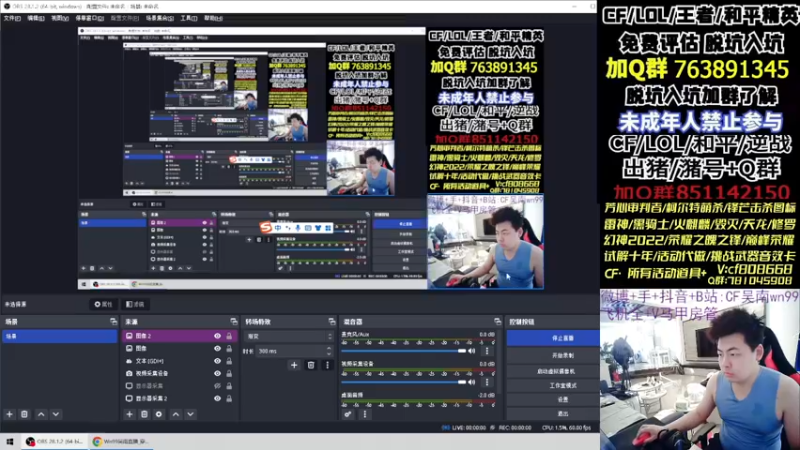Toggle lock on 显示器采集 2 source
Screen dimensions: 800x450
click(229, 398)
